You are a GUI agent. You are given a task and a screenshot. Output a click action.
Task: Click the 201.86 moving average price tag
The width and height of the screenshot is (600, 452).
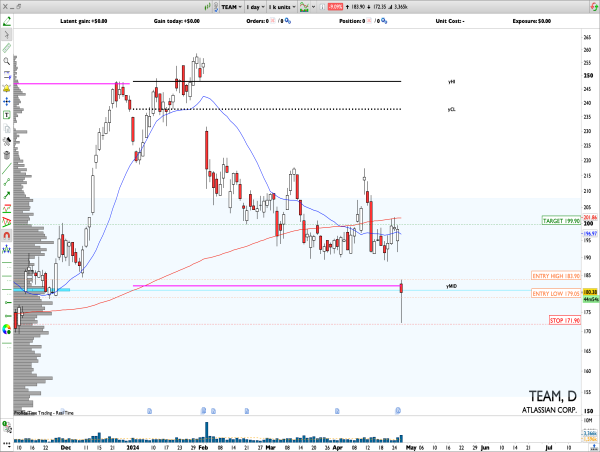tap(590, 217)
